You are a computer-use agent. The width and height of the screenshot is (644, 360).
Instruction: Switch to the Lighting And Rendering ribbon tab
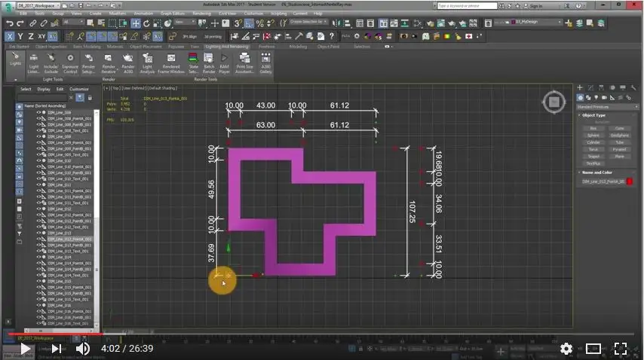[x=227, y=47]
